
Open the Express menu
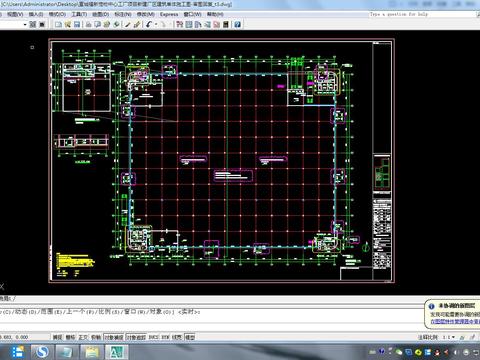coord(169,14)
